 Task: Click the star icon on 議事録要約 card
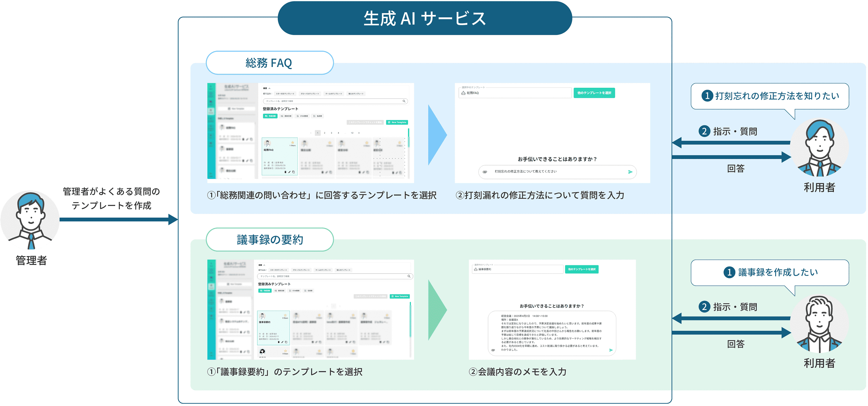285,315
